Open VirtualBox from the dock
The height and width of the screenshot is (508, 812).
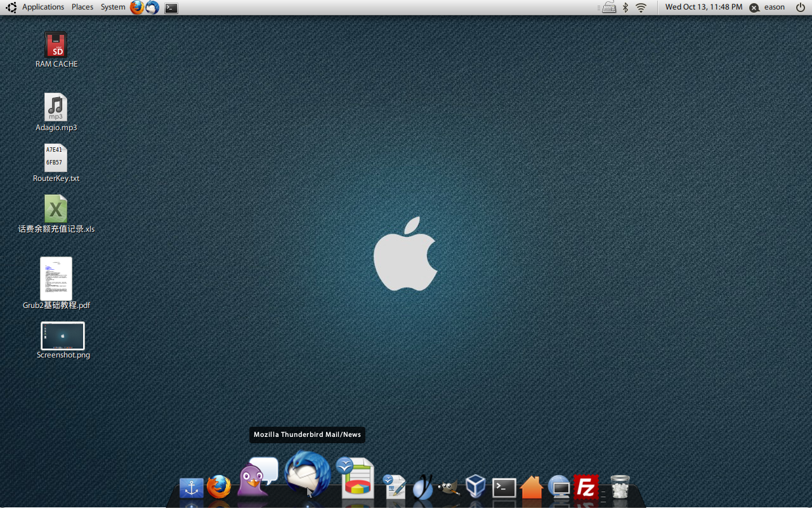[476, 487]
